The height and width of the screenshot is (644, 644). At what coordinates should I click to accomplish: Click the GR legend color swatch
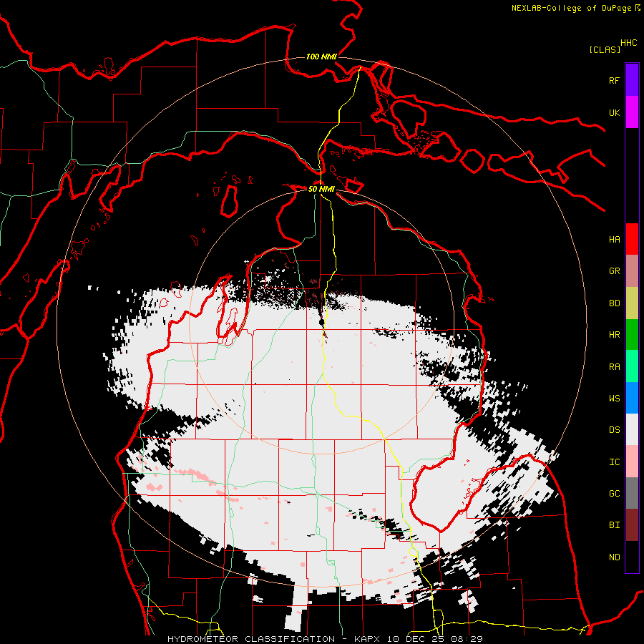[632, 271]
